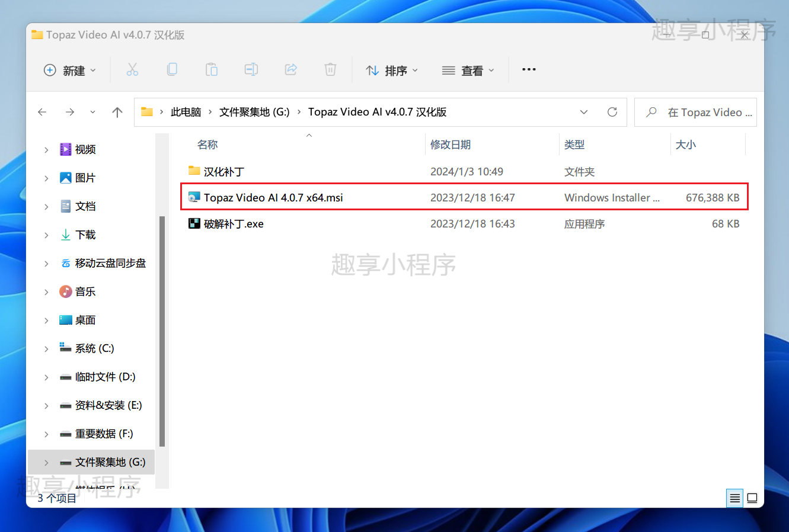
Task: Expand the 系统 (C:) tree node
Action: (x=46, y=349)
